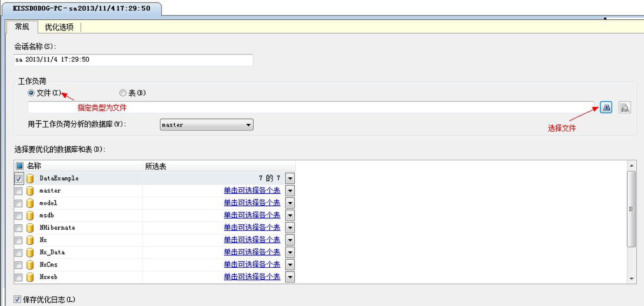This screenshot has width=644, height=306.
Task: Click 单击可选择各个表 link for master
Action: (252, 190)
